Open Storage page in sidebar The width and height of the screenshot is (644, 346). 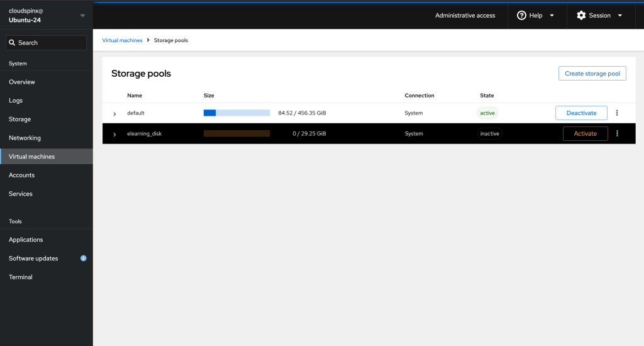click(x=47, y=119)
